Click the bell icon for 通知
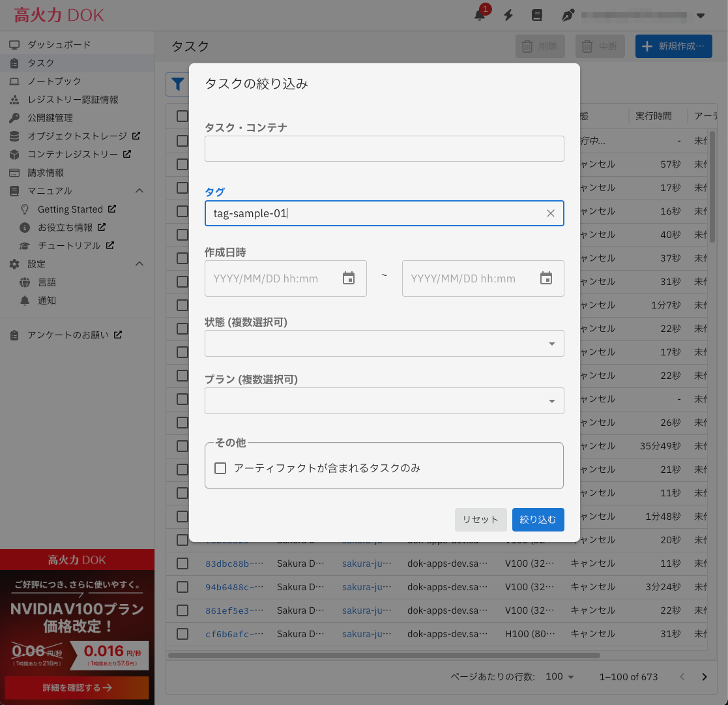The height and width of the screenshot is (705, 728). pos(25,301)
